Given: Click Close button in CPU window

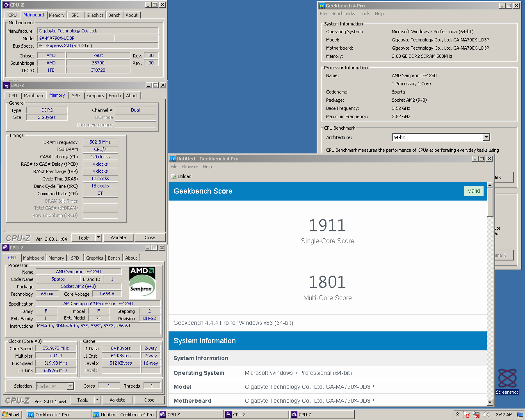Looking at the screenshot, I should pyautogui.click(x=149, y=400).
